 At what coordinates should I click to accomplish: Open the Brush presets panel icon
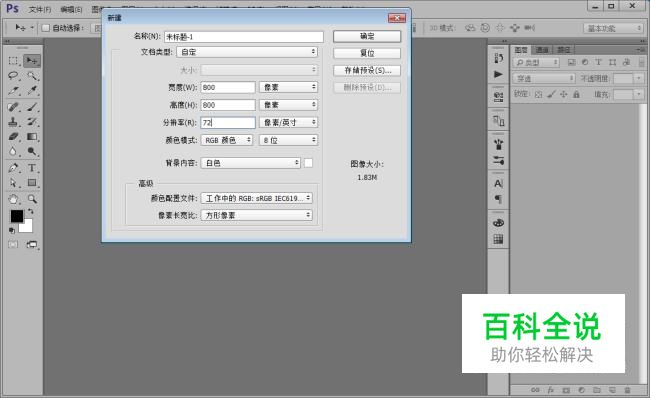[498, 145]
